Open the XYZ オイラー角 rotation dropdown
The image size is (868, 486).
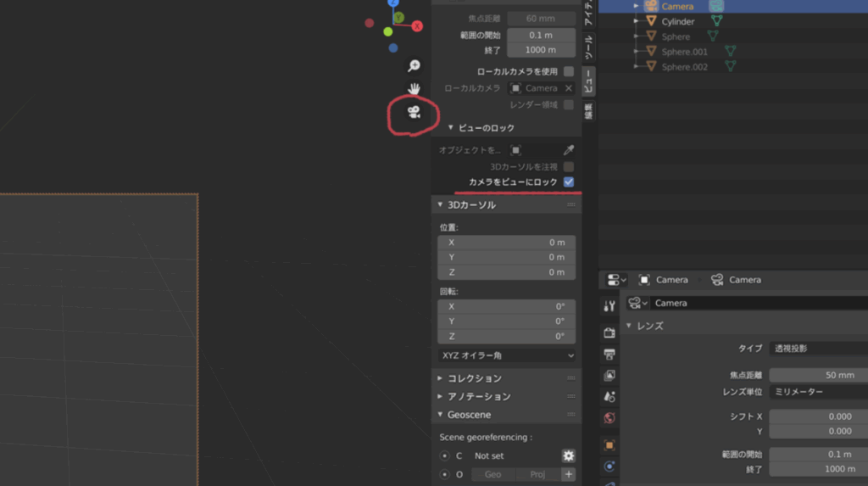coord(506,355)
